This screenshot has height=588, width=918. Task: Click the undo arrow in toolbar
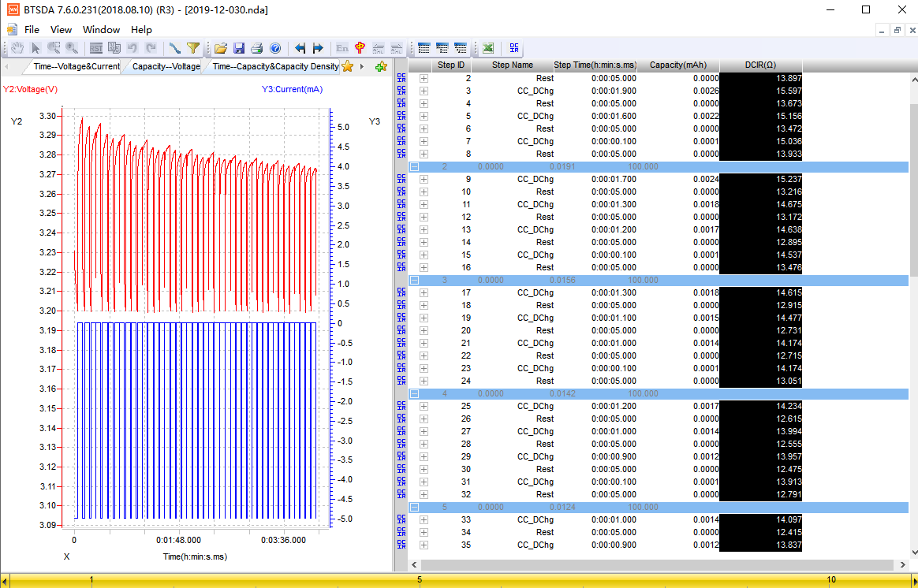pos(132,48)
